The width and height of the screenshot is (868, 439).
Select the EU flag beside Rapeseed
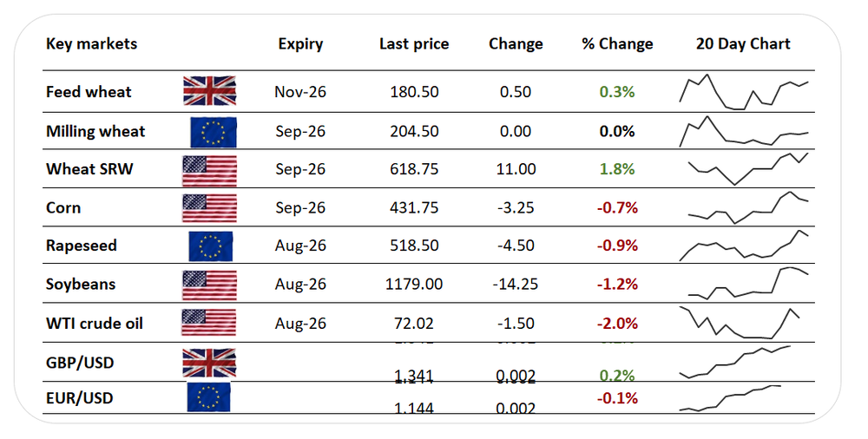click(210, 246)
